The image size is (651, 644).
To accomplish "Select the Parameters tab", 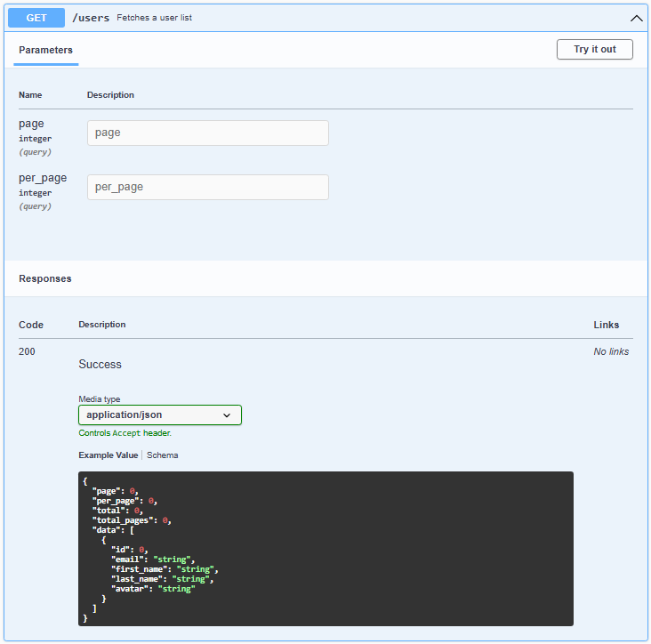I will [45, 50].
